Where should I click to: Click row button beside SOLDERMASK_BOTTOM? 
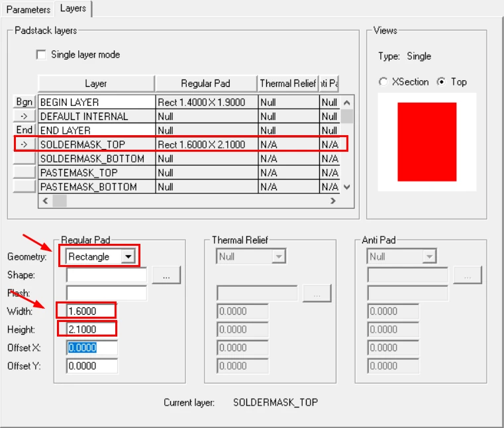25,158
